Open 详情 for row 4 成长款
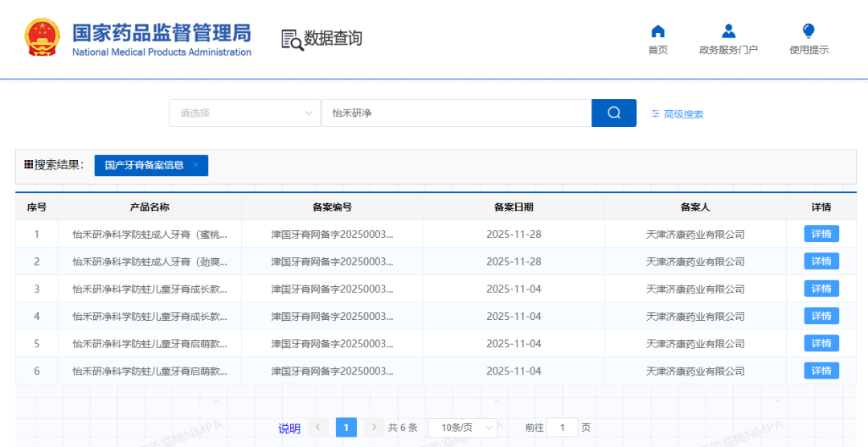The image size is (868, 447). pyautogui.click(x=821, y=316)
